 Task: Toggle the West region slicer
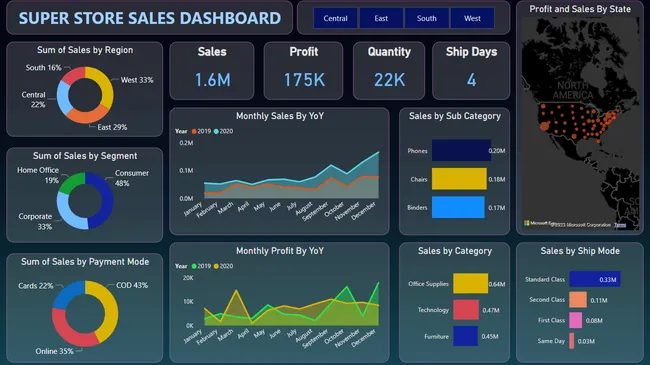click(x=472, y=18)
